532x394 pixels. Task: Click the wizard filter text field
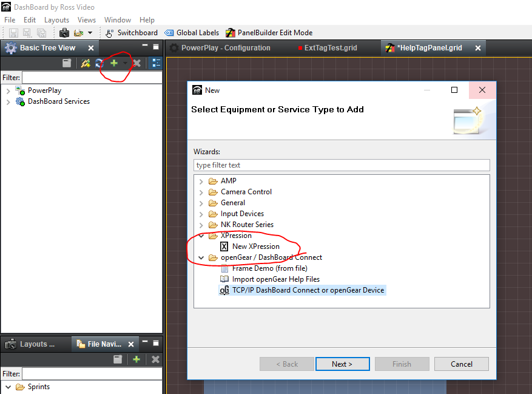point(342,165)
